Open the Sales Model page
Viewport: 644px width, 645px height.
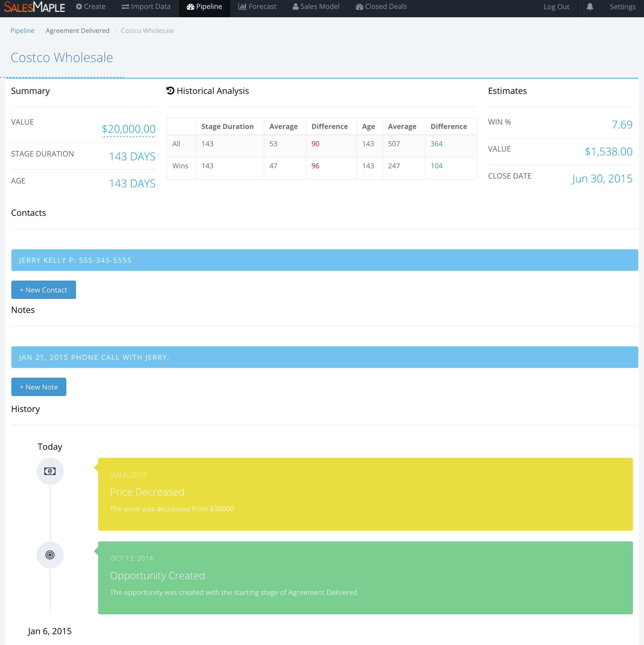(x=316, y=7)
